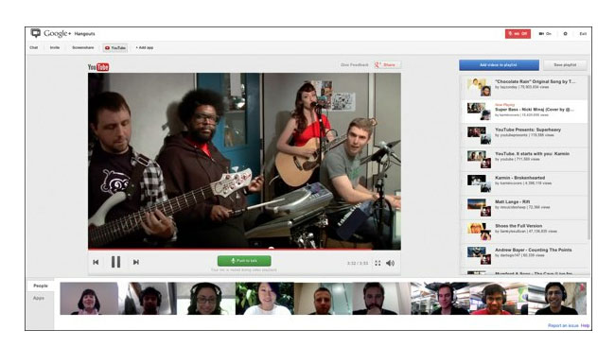Click the green Push to talk button

[x=244, y=261]
